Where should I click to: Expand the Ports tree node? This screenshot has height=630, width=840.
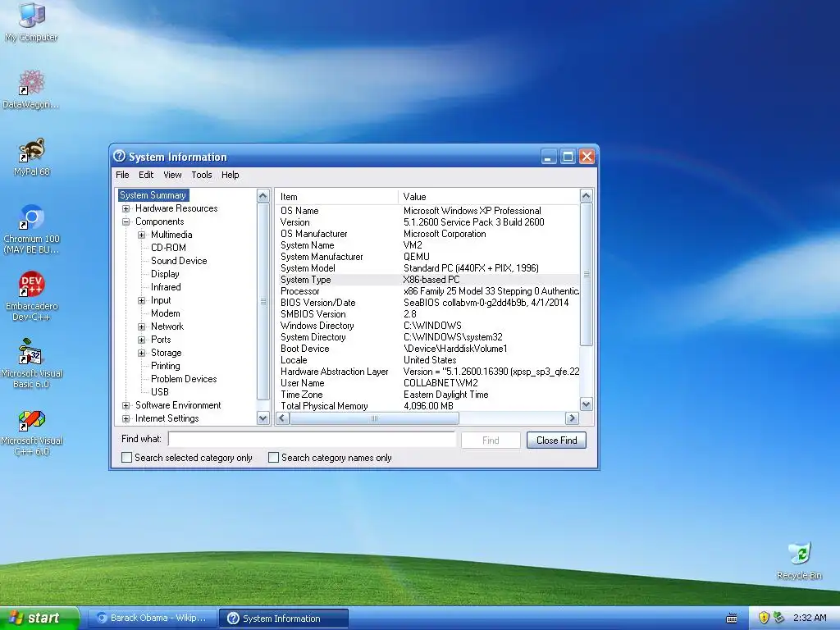point(141,340)
